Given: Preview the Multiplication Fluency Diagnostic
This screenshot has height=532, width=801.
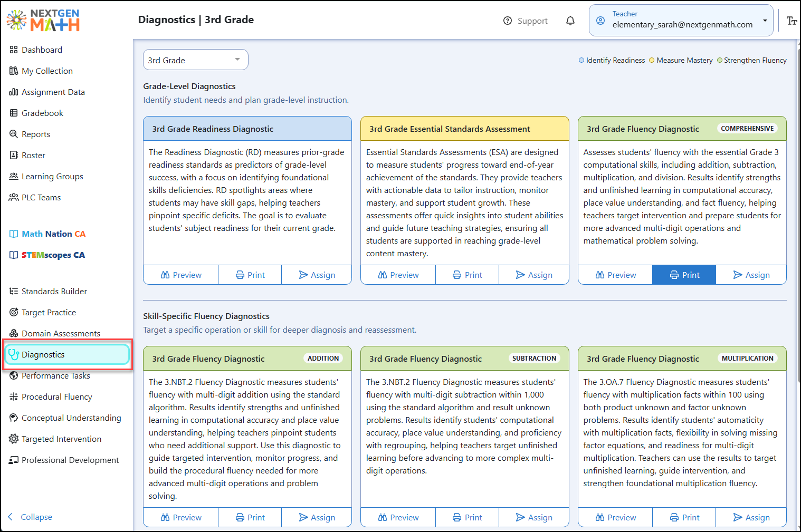Looking at the screenshot, I should pos(616,517).
